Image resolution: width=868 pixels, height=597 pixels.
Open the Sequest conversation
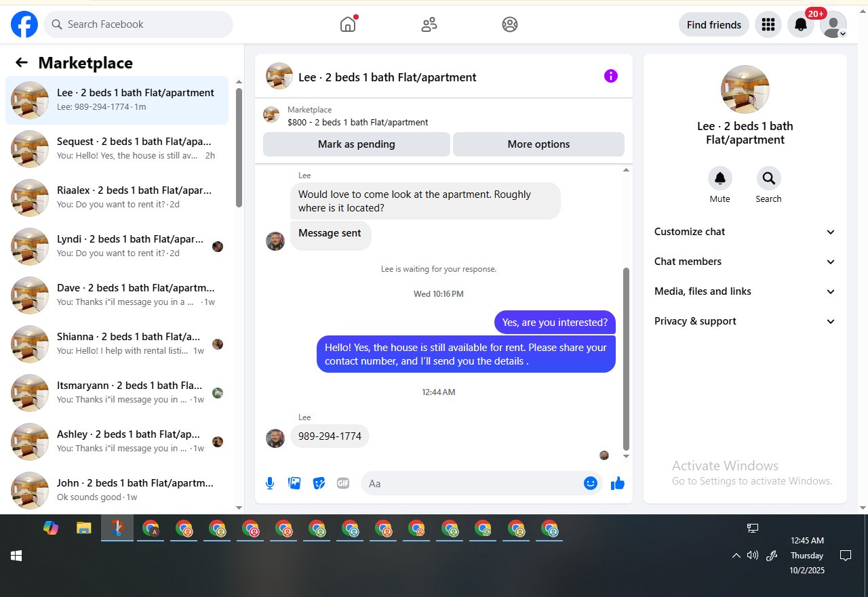(117, 149)
